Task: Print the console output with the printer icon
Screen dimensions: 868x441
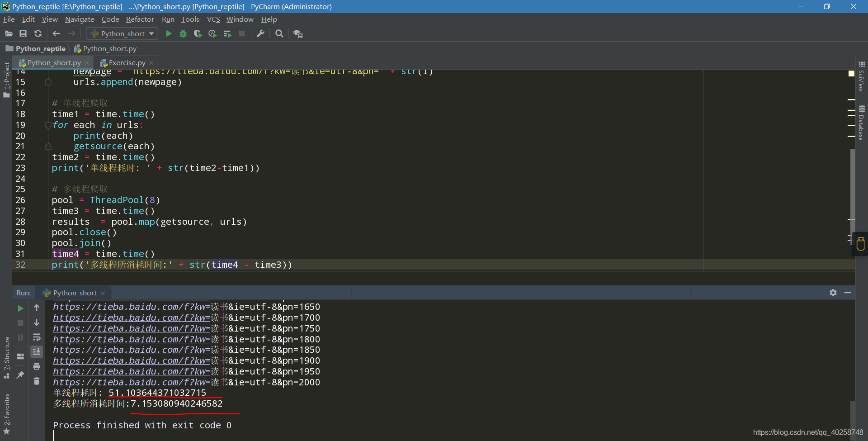Action: pos(37,366)
